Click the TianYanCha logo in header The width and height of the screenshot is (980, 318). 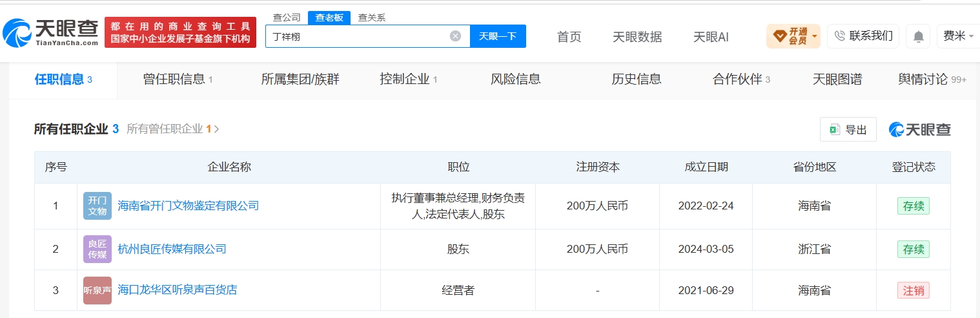pos(51,32)
